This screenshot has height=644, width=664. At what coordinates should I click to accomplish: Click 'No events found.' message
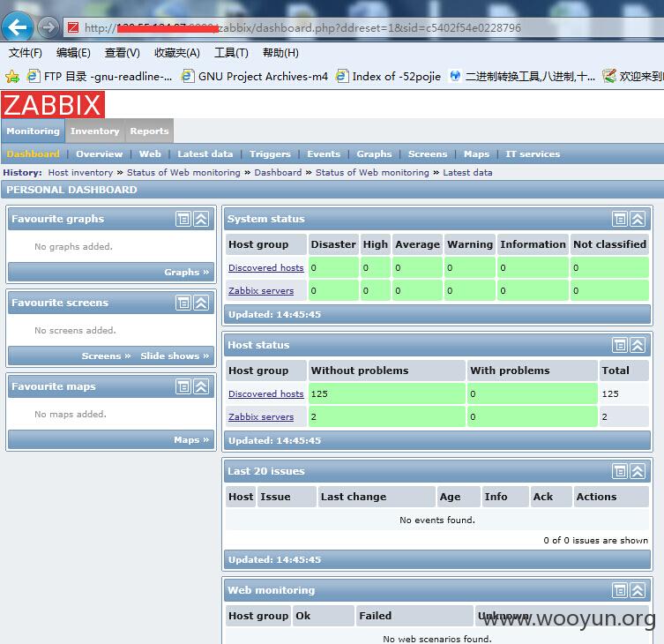[x=437, y=520]
